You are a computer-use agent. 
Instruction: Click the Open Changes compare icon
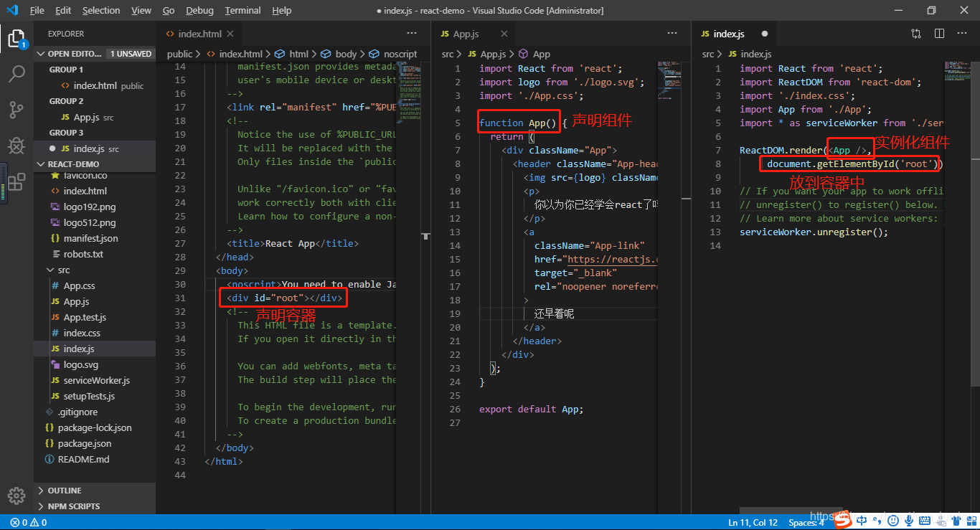tap(916, 34)
